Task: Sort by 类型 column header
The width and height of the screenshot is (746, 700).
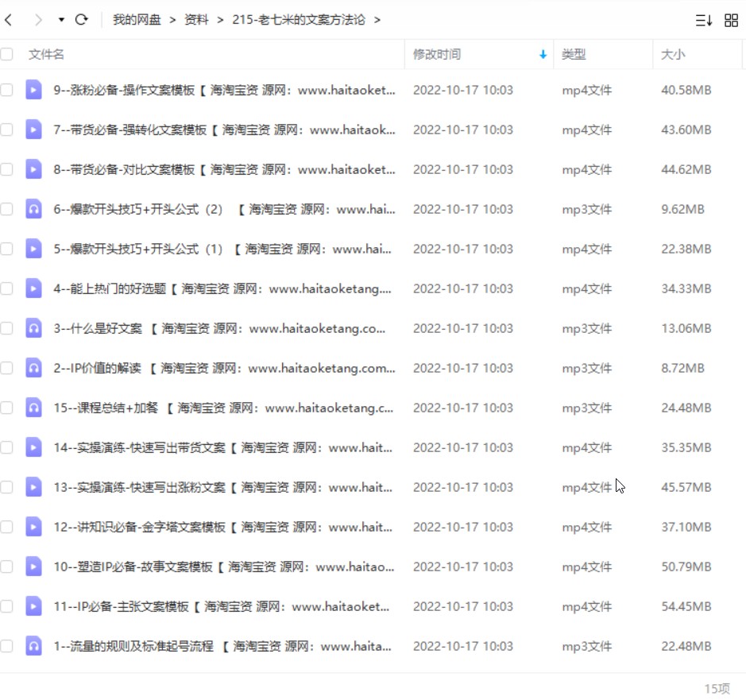Action: point(574,54)
